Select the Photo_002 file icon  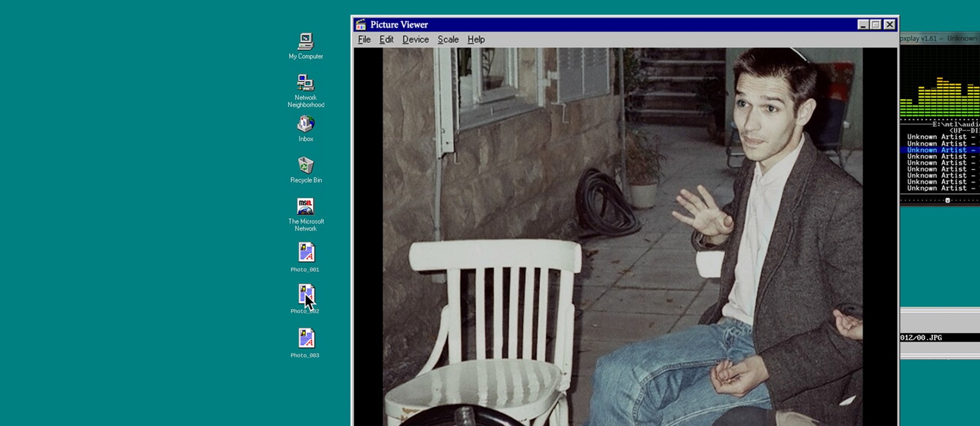pyautogui.click(x=306, y=295)
